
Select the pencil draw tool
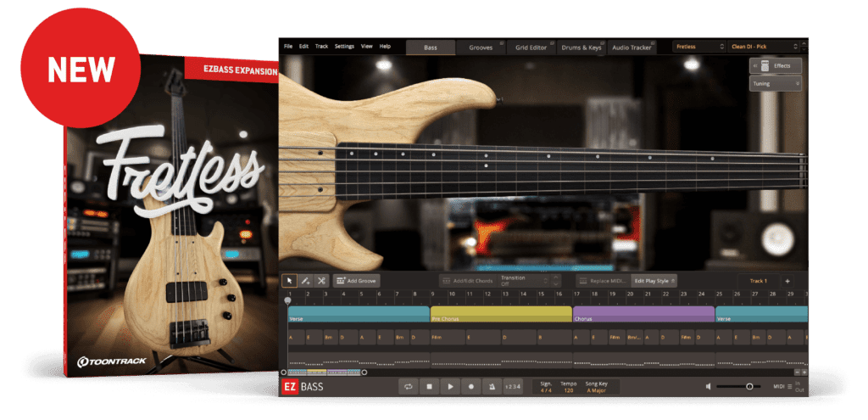[305, 281]
